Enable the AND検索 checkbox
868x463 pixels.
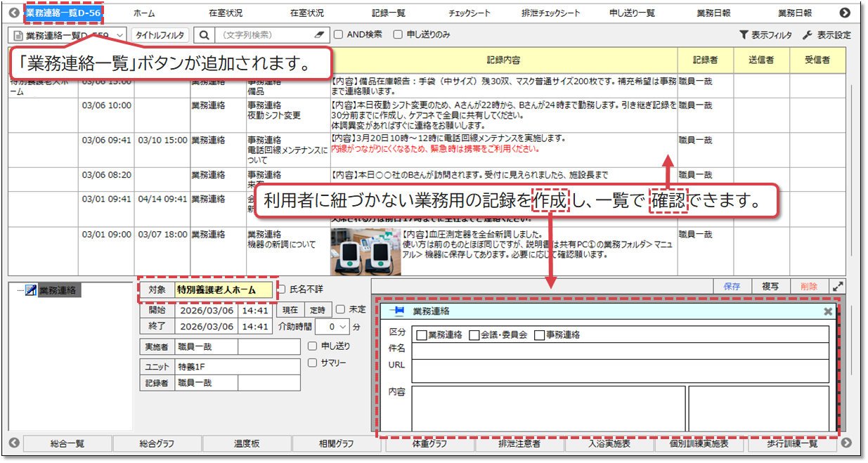(338, 34)
